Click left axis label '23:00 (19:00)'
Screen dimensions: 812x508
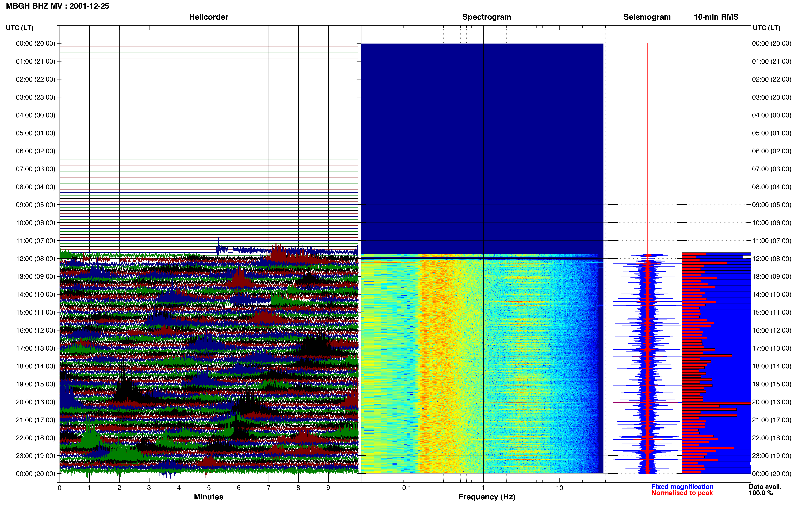[x=36, y=456]
